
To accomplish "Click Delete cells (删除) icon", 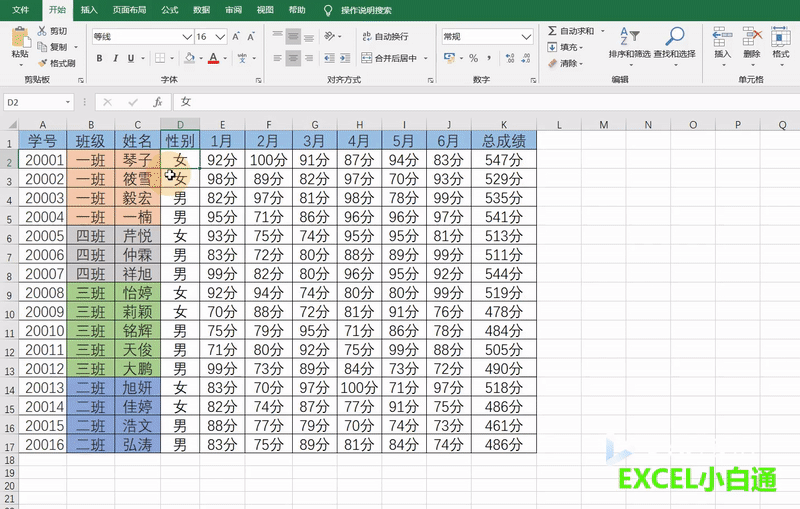I will pos(752,38).
